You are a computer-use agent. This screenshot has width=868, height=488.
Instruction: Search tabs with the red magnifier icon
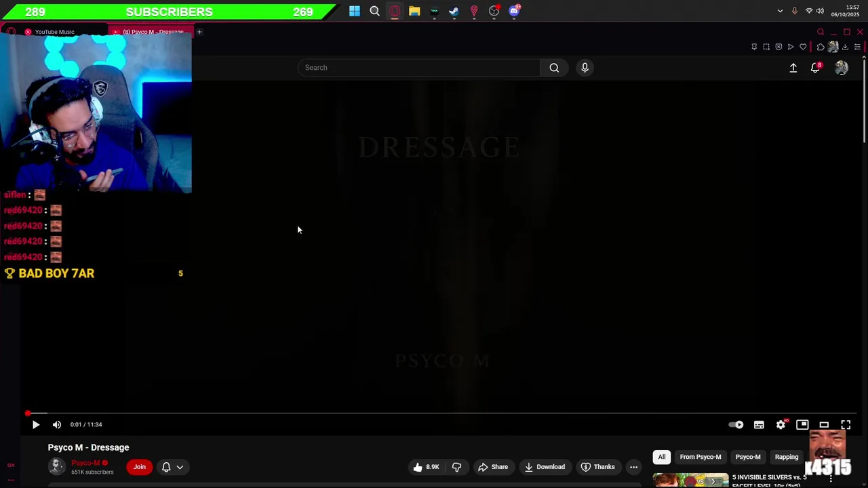[821, 32]
